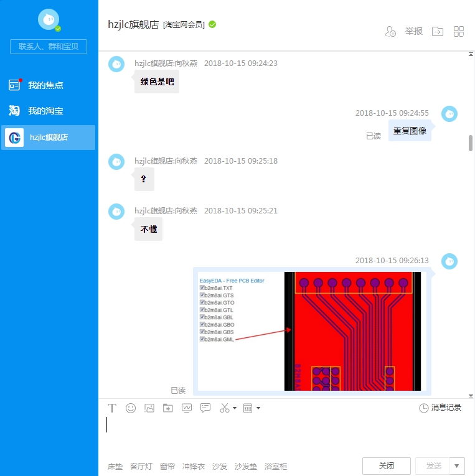Image resolution: width=475 pixels, height=476 pixels.
Task: Click own avatar at 09:26:13 message
Action: coord(449,261)
